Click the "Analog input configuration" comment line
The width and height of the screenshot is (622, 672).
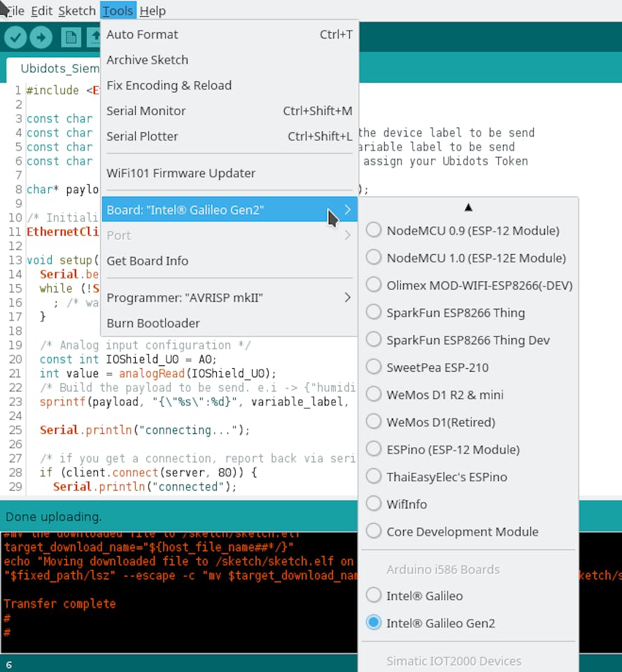coord(146,345)
